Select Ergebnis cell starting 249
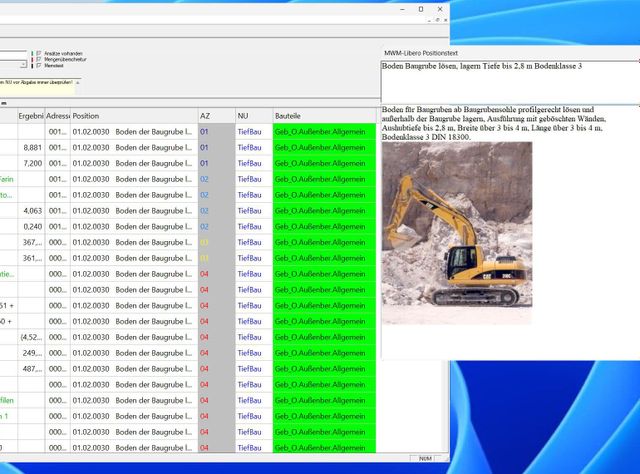Viewport: 640px width, 474px height. point(31,353)
